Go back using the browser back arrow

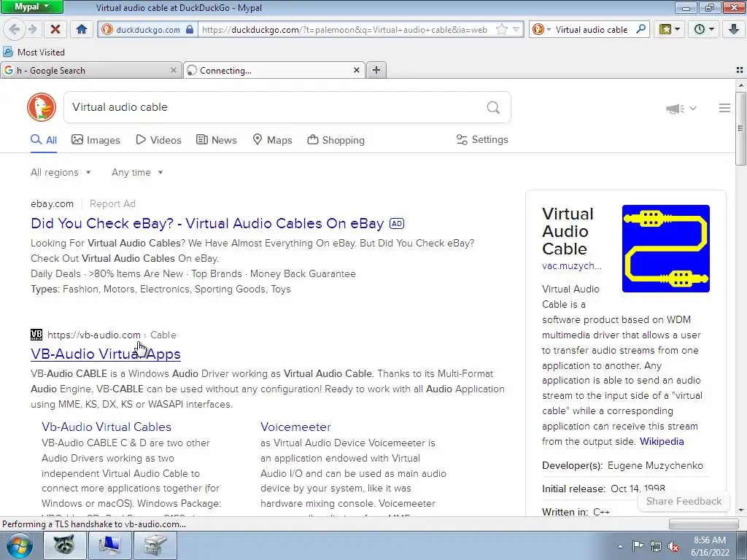pyautogui.click(x=15, y=29)
